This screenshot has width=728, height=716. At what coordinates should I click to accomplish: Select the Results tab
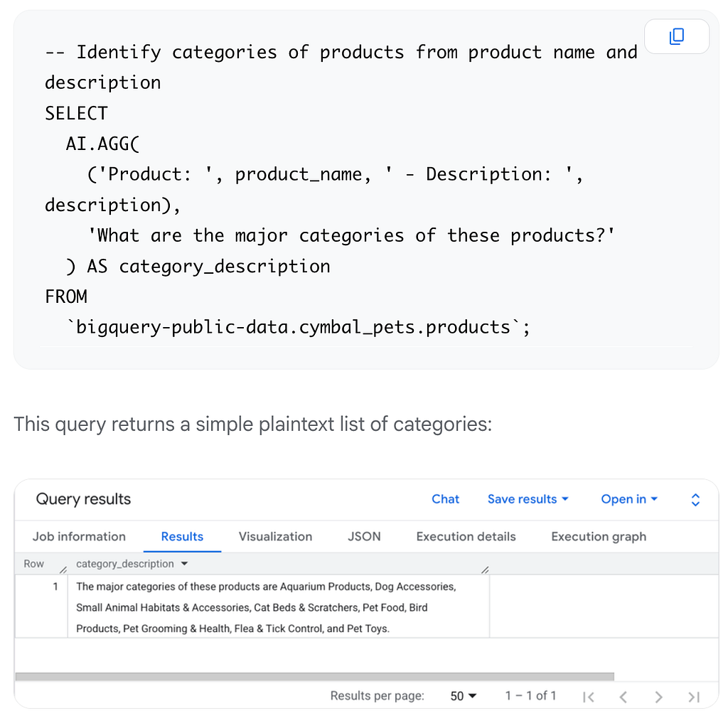click(x=182, y=537)
